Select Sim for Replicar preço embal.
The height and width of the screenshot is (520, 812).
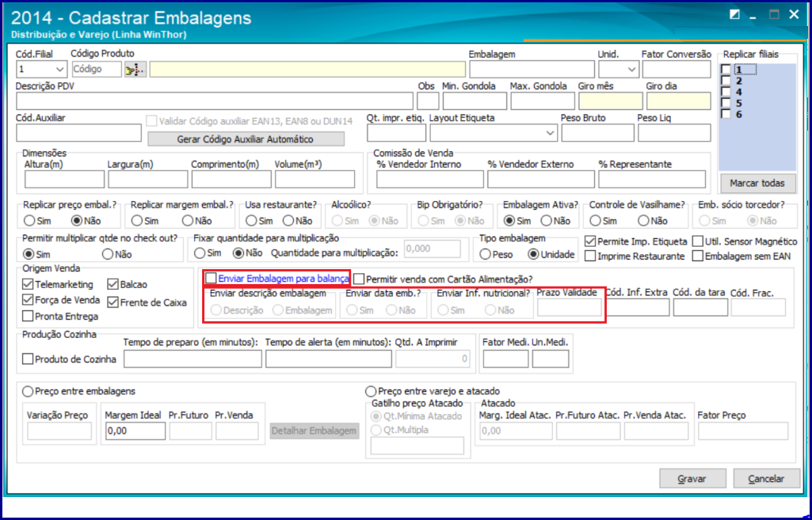29,221
